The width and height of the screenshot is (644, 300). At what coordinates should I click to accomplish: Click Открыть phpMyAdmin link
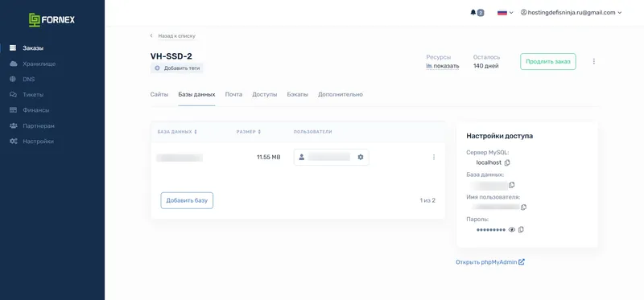point(490,262)
